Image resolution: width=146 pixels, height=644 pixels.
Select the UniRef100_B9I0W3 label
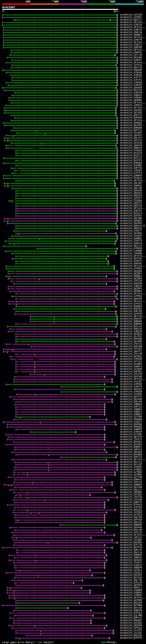[x=131, y=58]
